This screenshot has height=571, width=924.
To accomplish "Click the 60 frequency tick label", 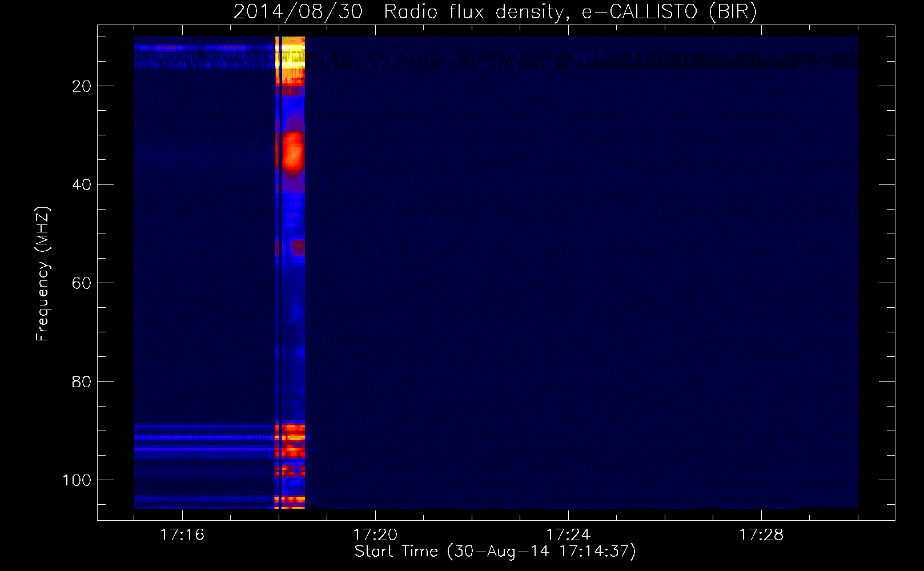I will tap(82, 284).
